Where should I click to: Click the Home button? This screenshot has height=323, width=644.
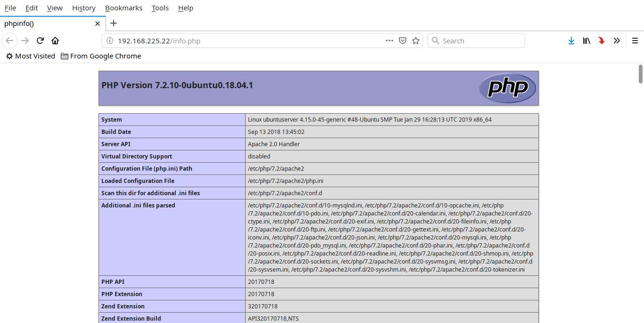pyautogui.click(x=55, y=41)
